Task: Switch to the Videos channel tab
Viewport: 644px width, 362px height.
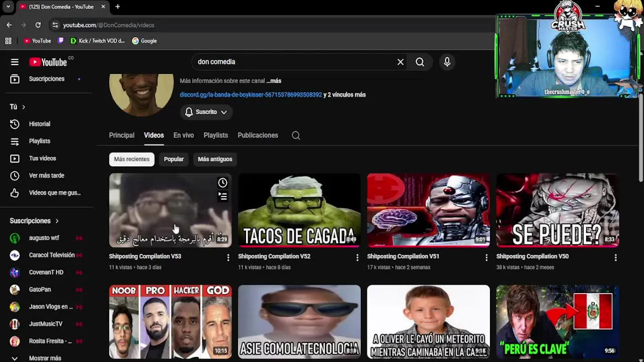Action: point(154,135)
